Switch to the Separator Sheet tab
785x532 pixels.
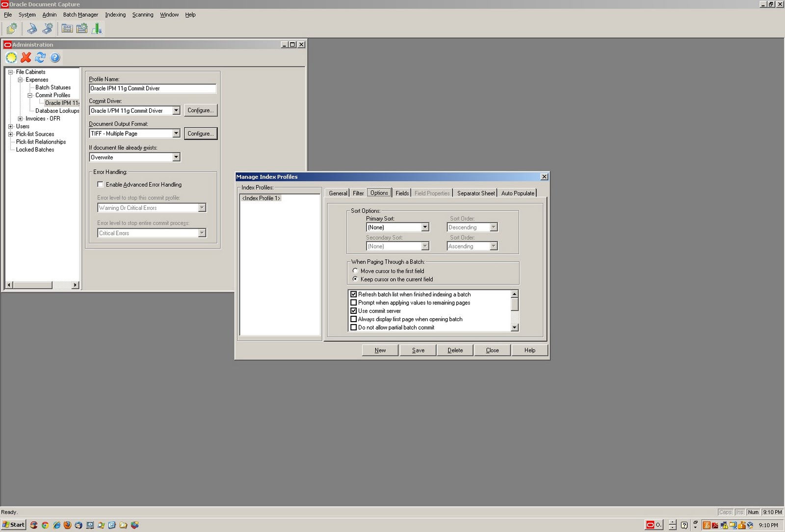click(475, 193)
